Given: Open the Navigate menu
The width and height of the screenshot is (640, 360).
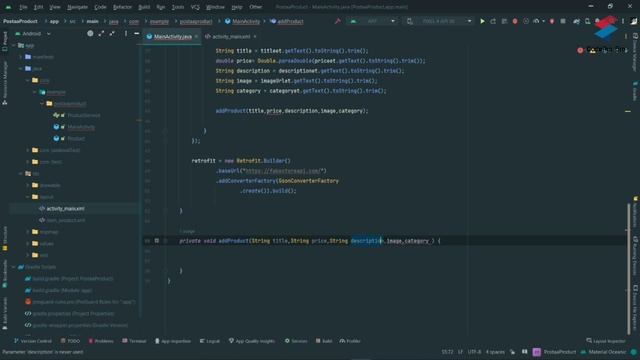Looking at the screenshot, I should [x=77, y=7].
